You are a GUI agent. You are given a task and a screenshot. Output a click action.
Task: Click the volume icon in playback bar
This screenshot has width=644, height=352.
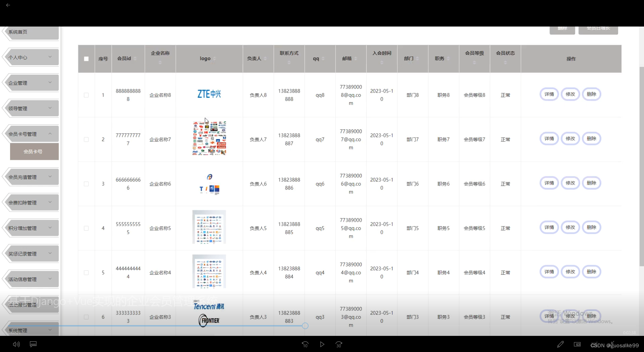(x=16, y=344)
